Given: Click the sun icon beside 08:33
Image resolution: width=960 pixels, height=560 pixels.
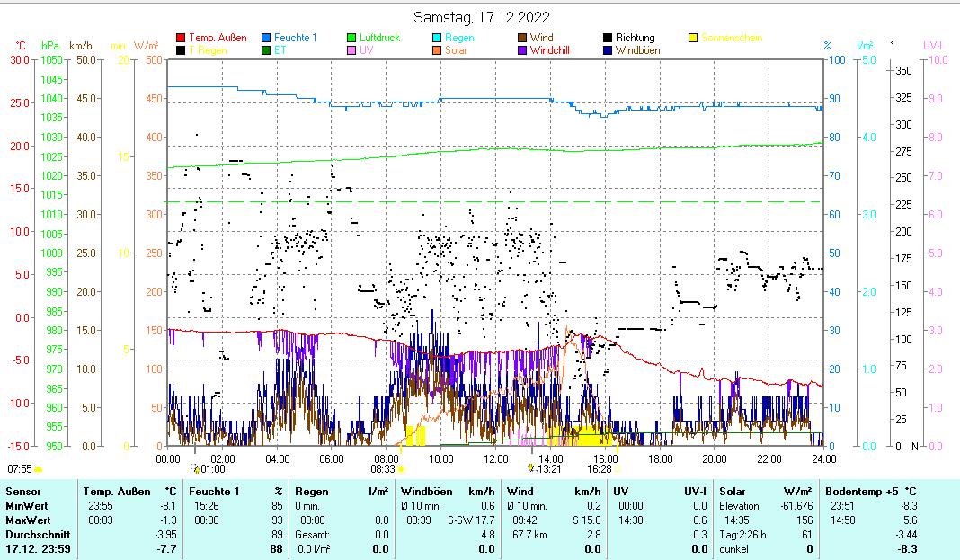Looking at the screenshot, I should [401, 468].
